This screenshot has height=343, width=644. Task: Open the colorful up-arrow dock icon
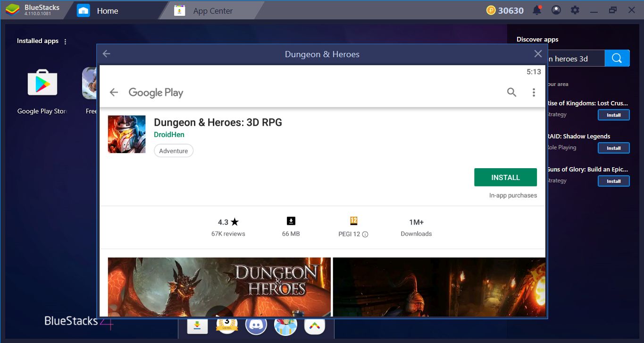(315, 326)
